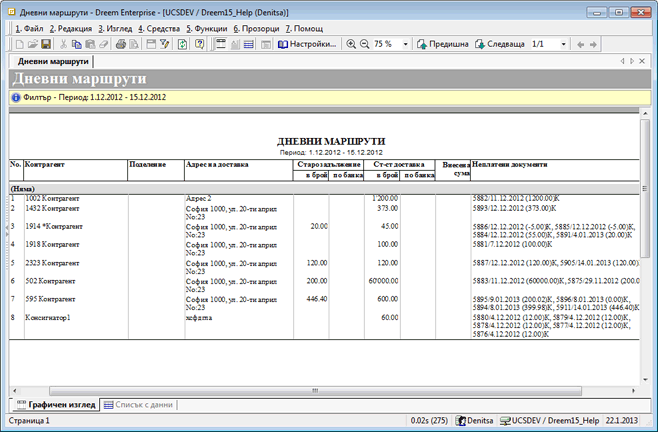Click Denitsa user in status bar
Screen dimensions: 658x432
(x=475, y=421)
